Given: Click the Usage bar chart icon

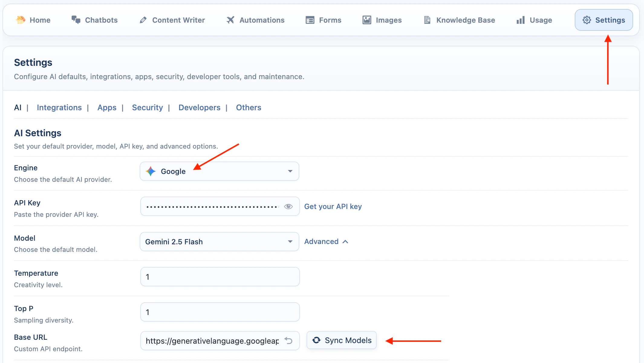Looking at the screenshot, I should (x=520, y=20).
